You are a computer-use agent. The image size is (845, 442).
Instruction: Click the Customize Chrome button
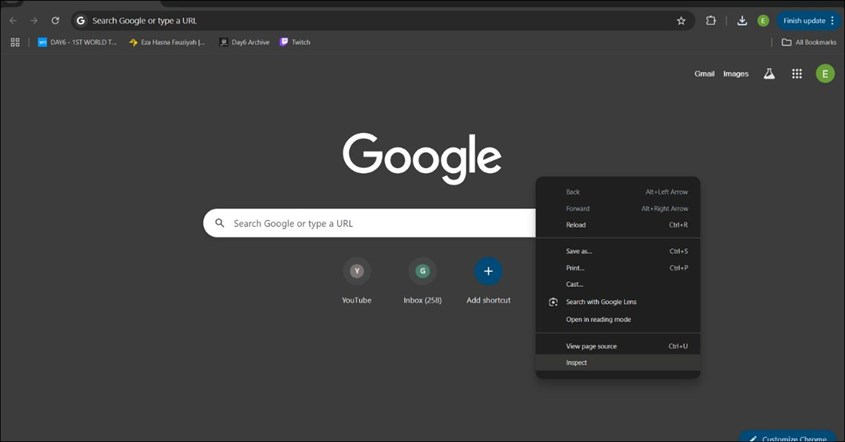789,437
